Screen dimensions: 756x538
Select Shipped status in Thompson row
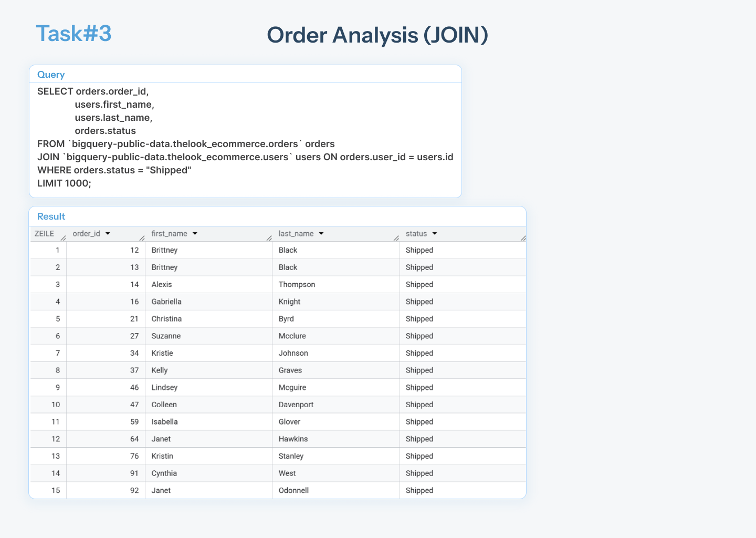click(x=463, y=285)
